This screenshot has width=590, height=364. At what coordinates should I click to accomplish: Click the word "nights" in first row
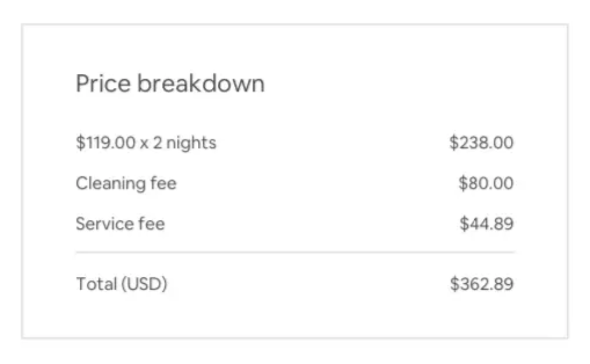pyautogui.click(x=191, y=144)
